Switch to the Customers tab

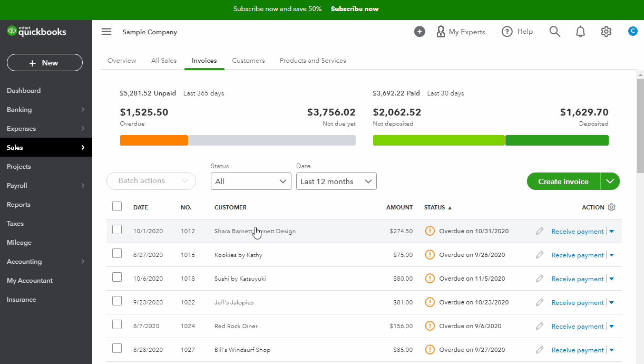pos(248,61)
